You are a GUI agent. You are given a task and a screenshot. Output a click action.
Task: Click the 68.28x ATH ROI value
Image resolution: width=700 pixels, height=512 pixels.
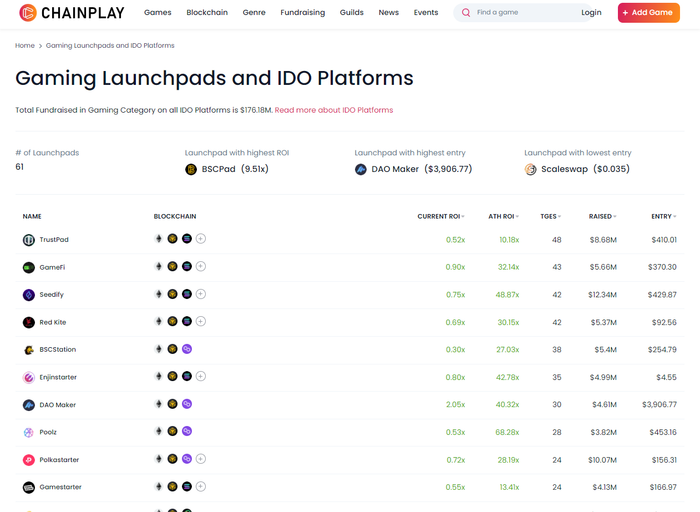507,433
